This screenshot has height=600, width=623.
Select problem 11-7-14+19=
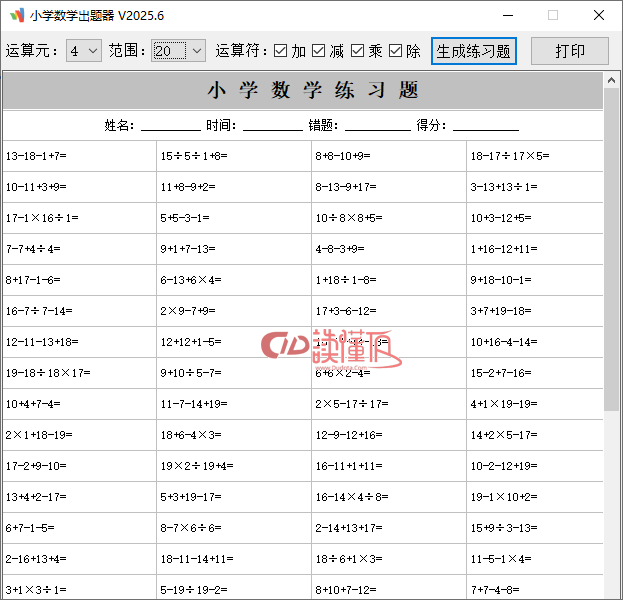pyautogui.click(x=194, y=404)
